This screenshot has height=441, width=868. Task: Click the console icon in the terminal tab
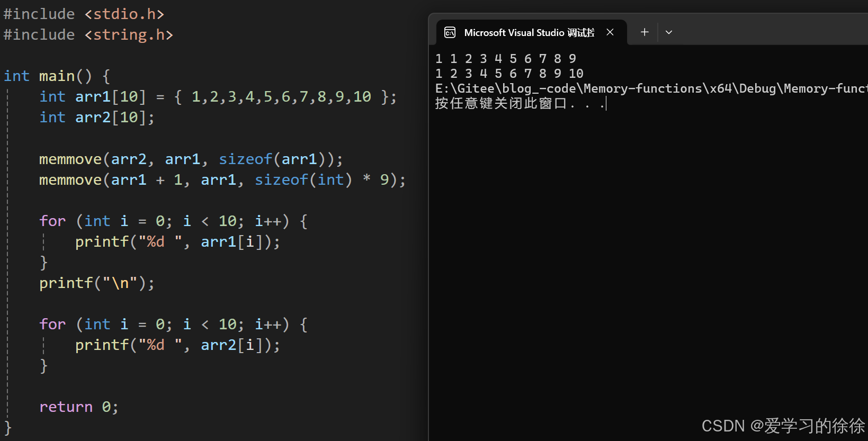pyautogui.click(x=450, y=32)
